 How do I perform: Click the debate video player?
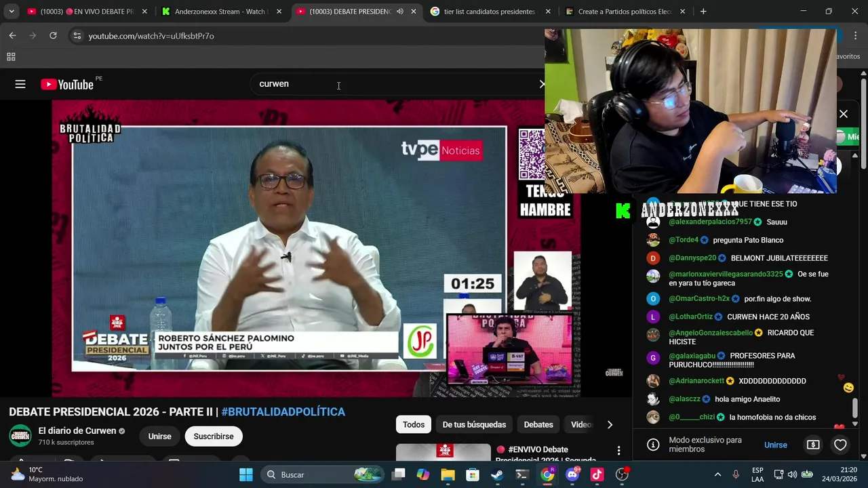coord(316,248)
